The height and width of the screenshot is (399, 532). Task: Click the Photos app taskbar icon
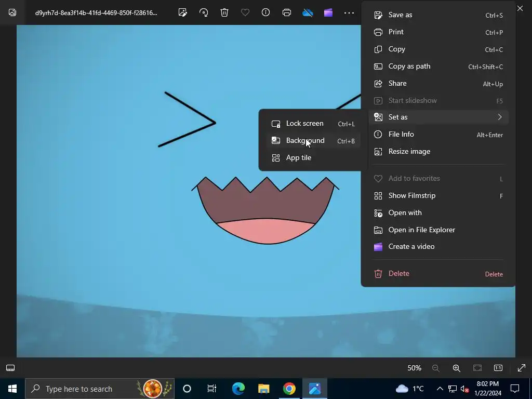[315, 389]
